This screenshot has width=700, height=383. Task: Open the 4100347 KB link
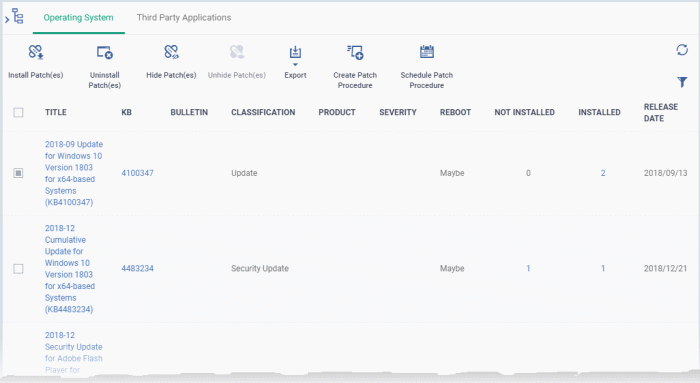[138, 173]
